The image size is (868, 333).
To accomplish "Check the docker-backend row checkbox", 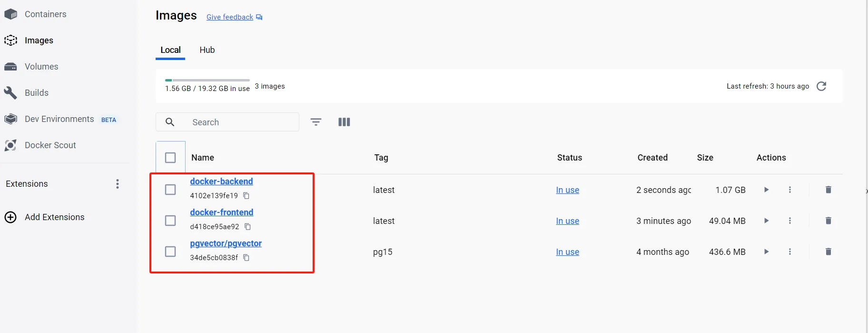I will tap(170, 190).
